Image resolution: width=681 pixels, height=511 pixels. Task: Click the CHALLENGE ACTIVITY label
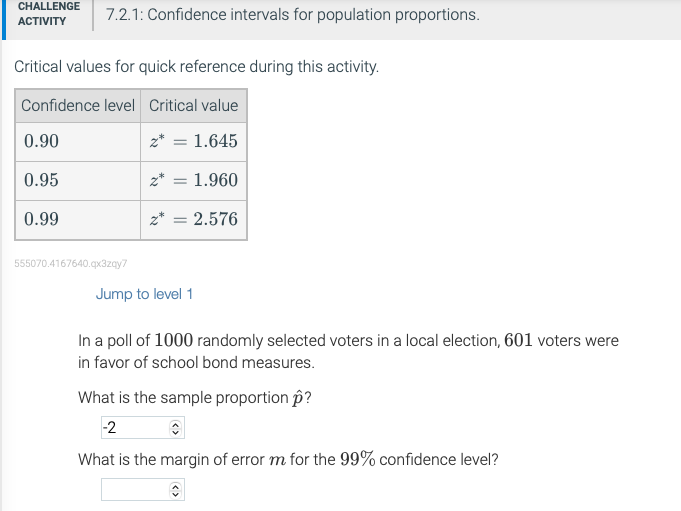click(x=48, y=13)
